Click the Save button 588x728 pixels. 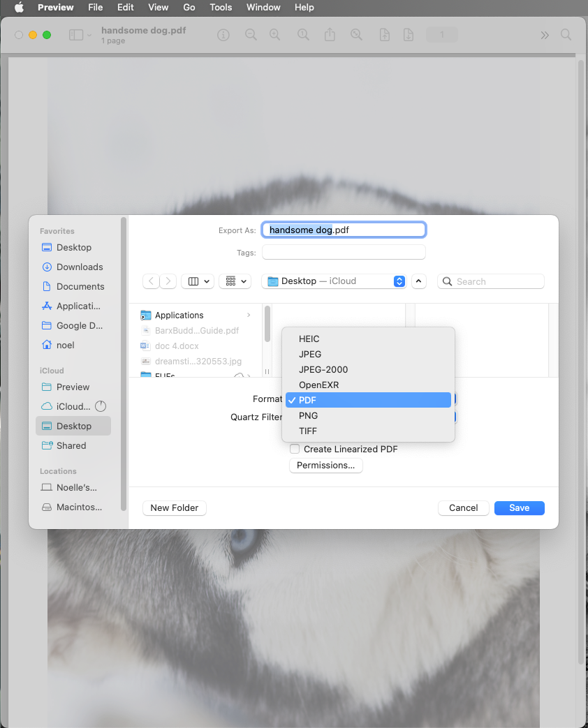[519, 507]
